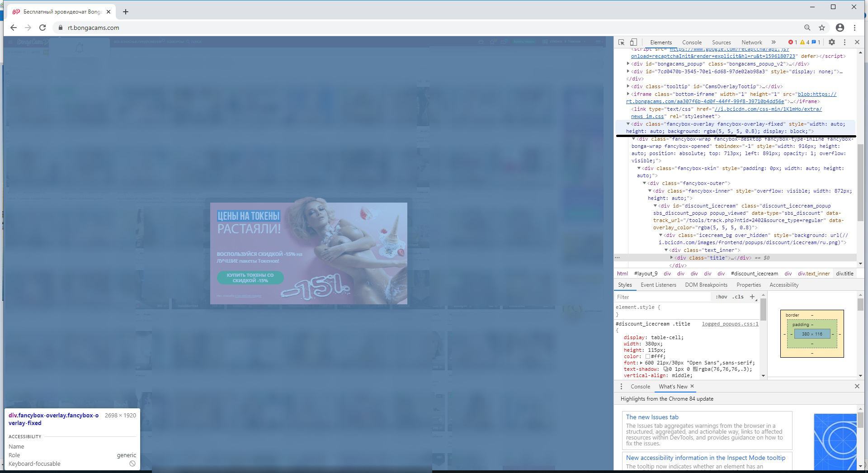Open DevTools settings gear
Image resolution: width=868 pixels, height=473 pixels.
click(x=831, y=42)
